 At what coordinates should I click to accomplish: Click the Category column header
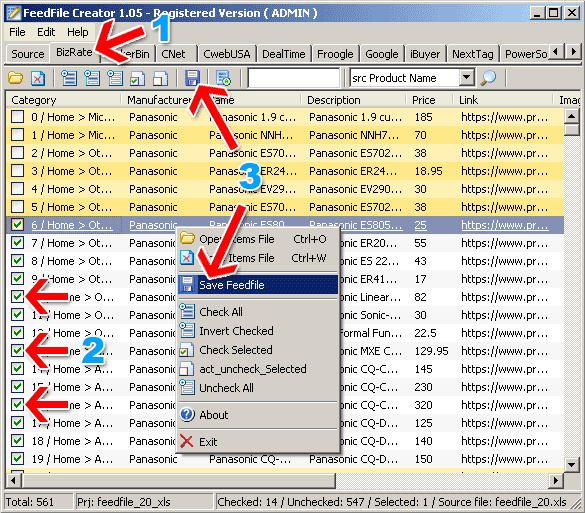coord(64,100)
